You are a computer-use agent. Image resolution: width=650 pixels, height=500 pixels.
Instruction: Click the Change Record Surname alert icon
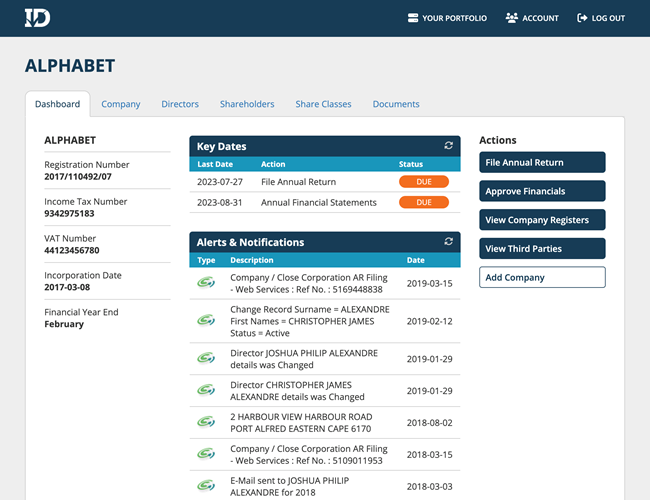206,320
